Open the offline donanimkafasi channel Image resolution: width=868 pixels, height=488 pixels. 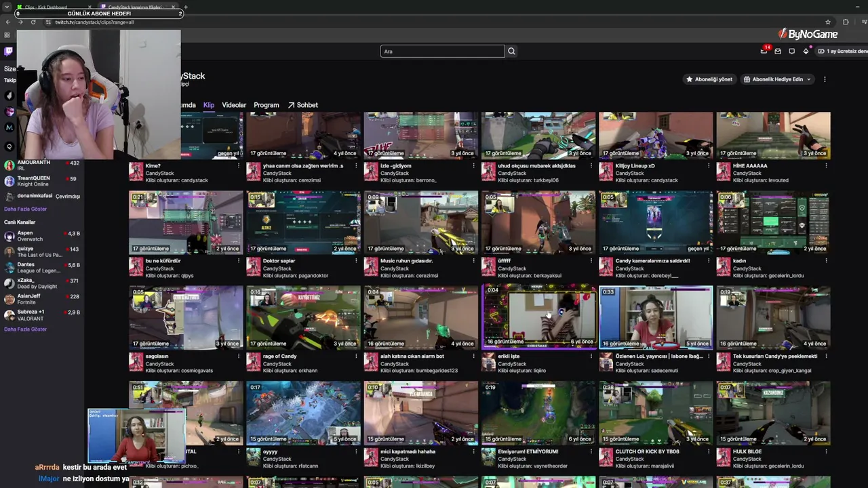click(x=42, y=197)
